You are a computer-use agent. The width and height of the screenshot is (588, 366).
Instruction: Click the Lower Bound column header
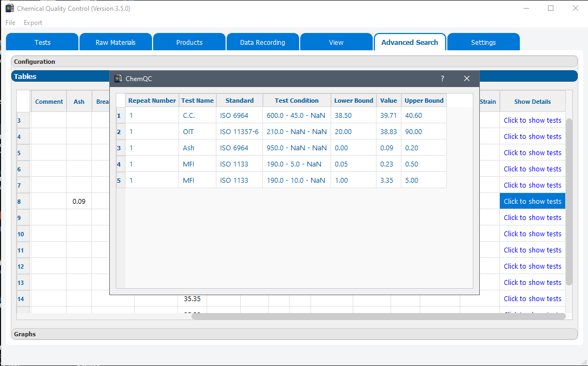point(353,101)
